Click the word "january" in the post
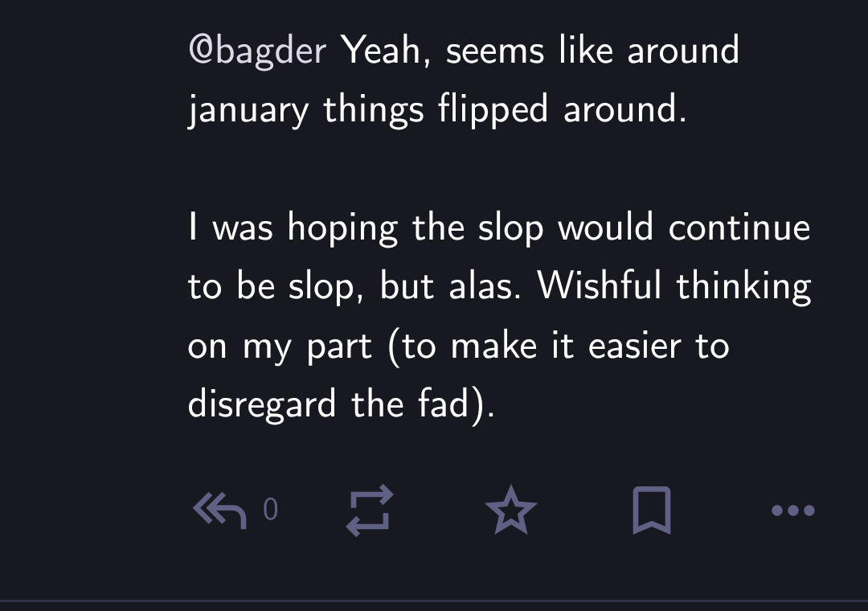The width and height of the screenshot is (868, 611). point(248,110)
